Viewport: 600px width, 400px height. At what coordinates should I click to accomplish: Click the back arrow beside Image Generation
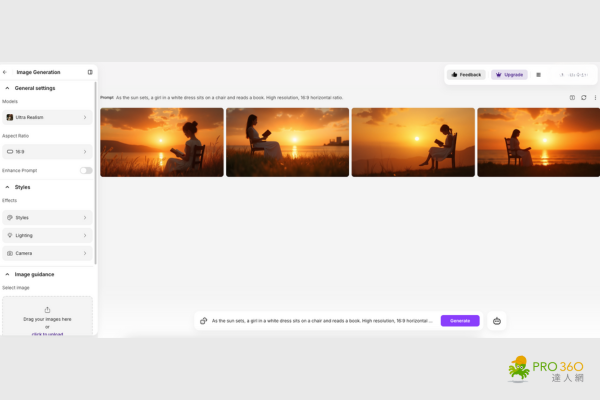point(5,72)
